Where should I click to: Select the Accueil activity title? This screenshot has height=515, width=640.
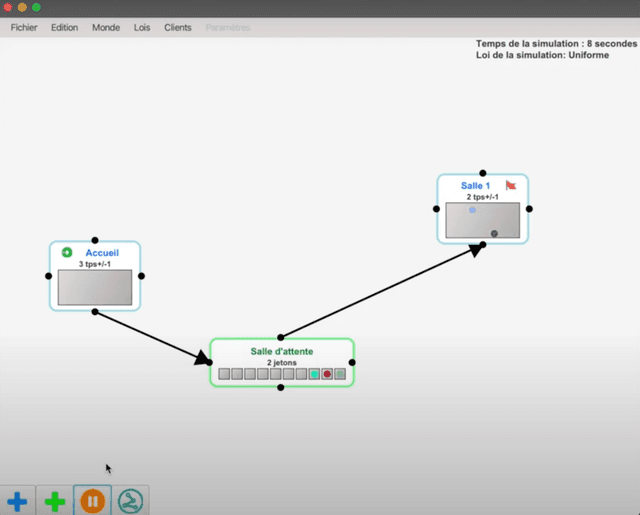pos(102,253)
